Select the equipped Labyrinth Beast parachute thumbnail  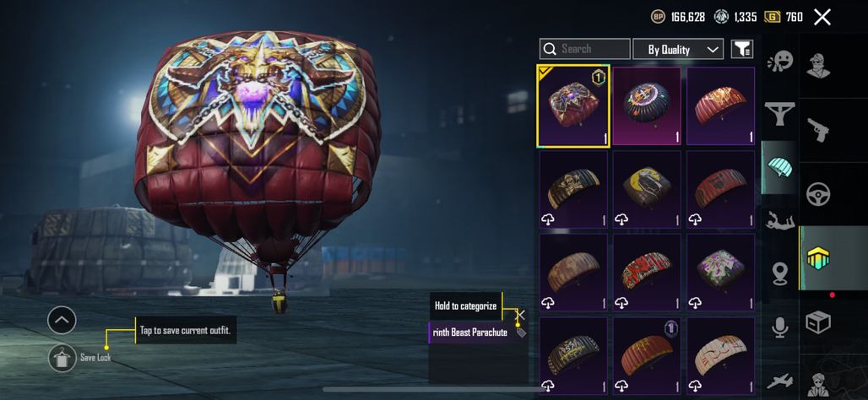(x=573, y=106)
